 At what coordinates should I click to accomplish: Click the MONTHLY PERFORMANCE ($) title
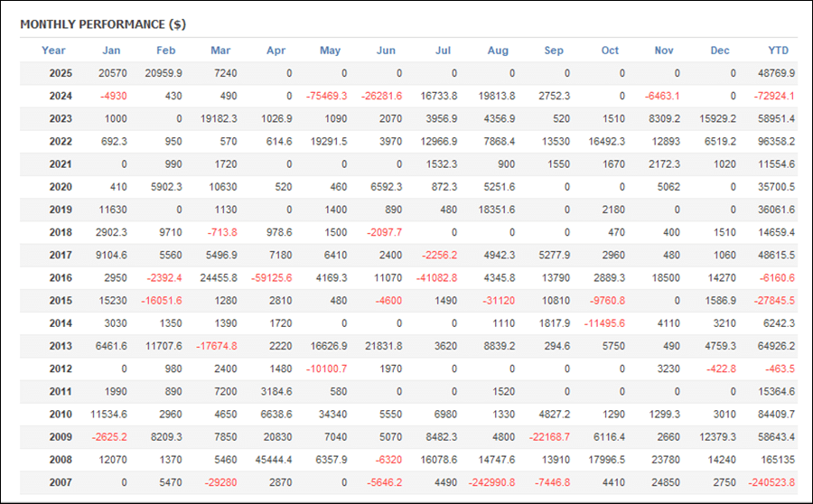[x=103, y=24]
